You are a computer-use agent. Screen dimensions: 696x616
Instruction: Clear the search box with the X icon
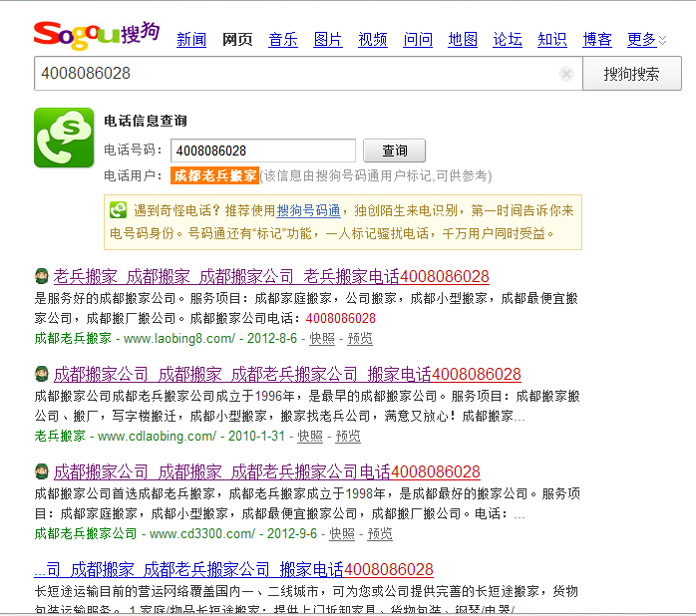click(566, 74)
